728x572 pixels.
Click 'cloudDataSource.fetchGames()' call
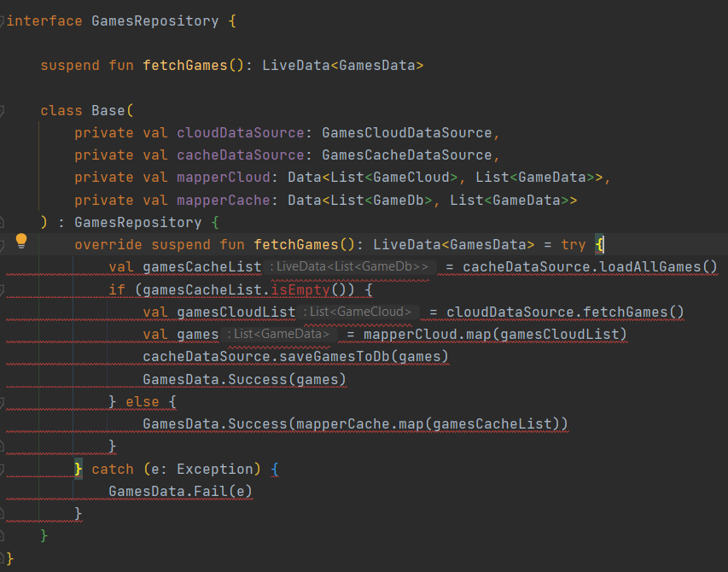(565, 312)
